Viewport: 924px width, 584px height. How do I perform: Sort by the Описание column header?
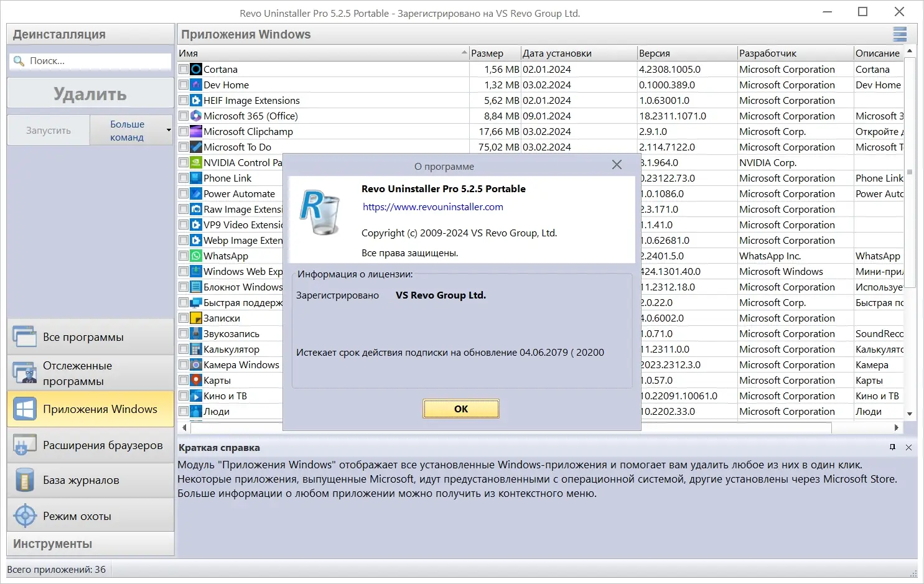(879, 53)
